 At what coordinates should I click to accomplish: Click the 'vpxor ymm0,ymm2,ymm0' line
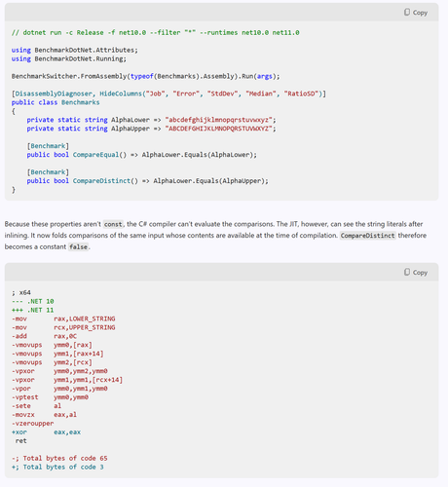pyautogui.click(x=59, y=371)
